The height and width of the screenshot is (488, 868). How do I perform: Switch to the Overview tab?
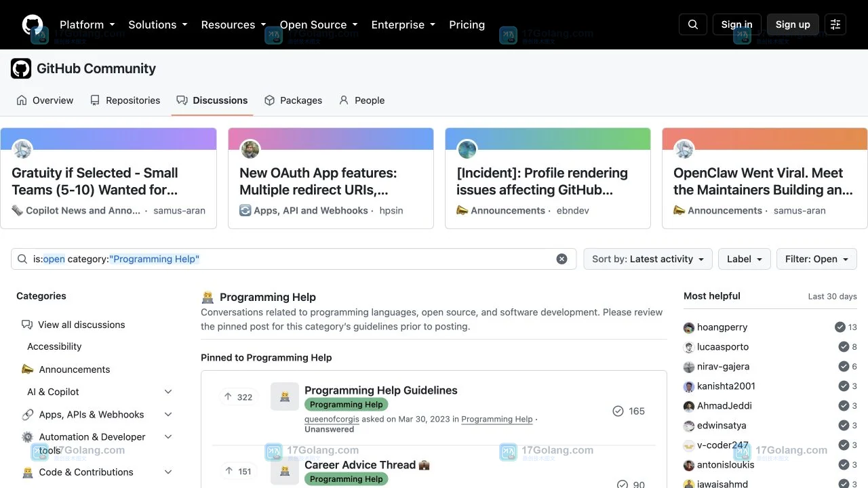click(x=45, y=100)
